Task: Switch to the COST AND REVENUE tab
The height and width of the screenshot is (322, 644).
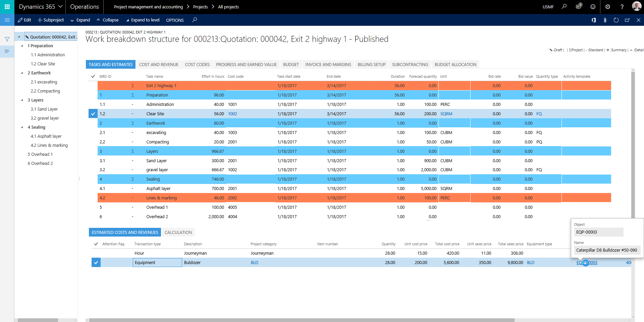Action: (158, 64)
